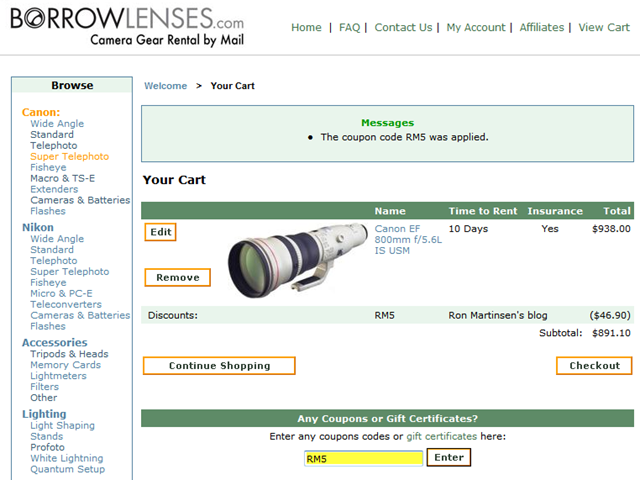This screenshot has height=480, width=640.
Task: Browse Tripods & Heads
Action: click(x=69, y=354)
